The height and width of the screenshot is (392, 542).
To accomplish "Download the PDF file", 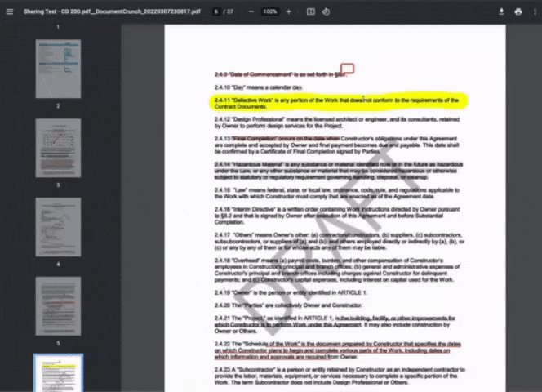I will coord(502,11).
